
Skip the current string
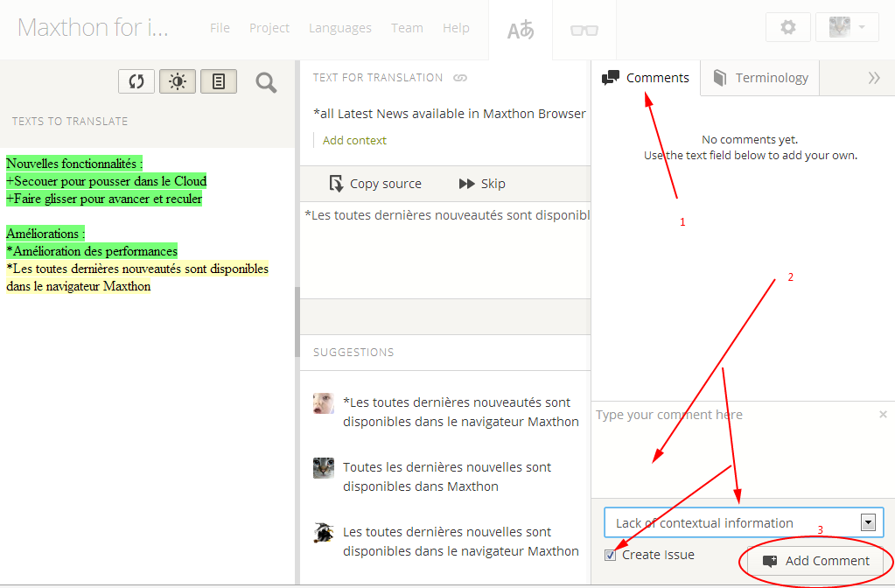click(x=482, y=184)
